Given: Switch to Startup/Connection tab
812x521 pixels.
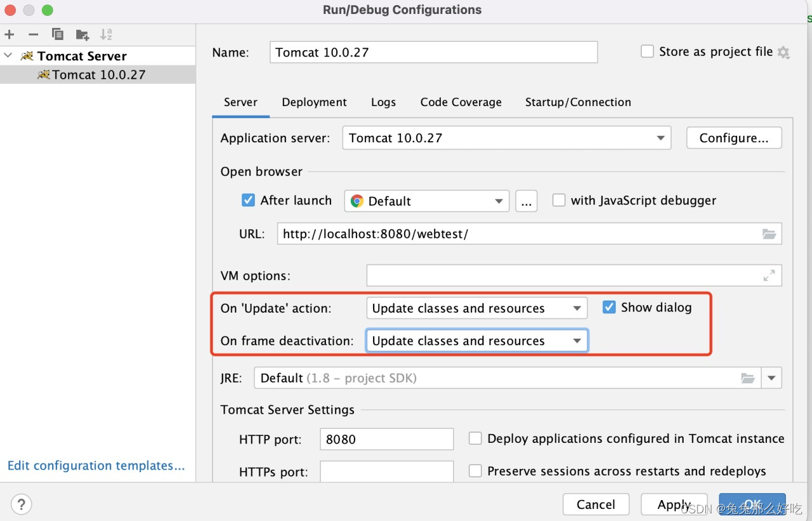Looking at the screenshot, I should click(578, 102).
